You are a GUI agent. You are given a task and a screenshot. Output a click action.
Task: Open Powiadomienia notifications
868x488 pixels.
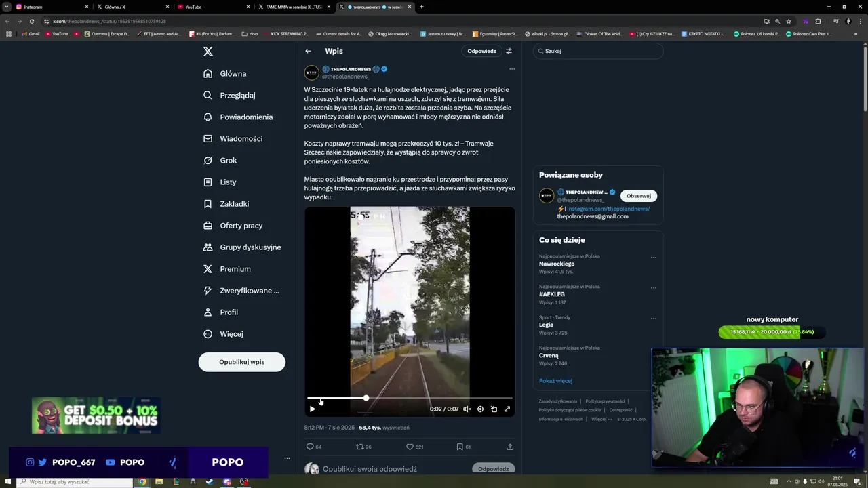(238, 117)
